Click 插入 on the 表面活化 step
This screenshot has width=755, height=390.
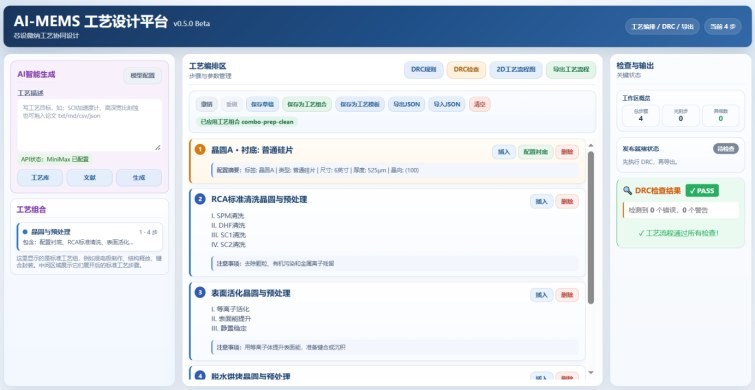click(542, 295)
